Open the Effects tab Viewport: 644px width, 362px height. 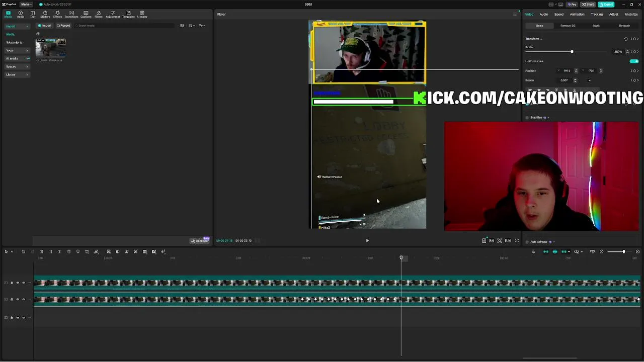tap(57, 14)
